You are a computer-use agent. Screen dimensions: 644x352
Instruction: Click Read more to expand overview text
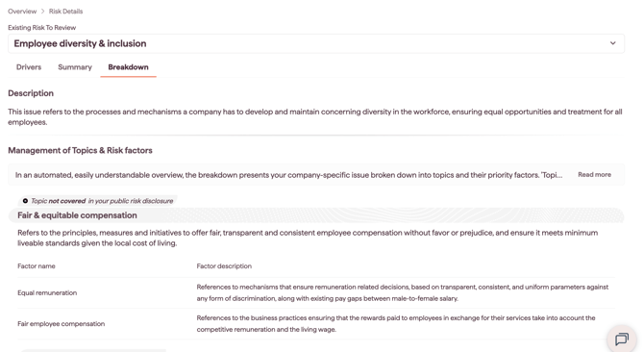click(594, 175)
